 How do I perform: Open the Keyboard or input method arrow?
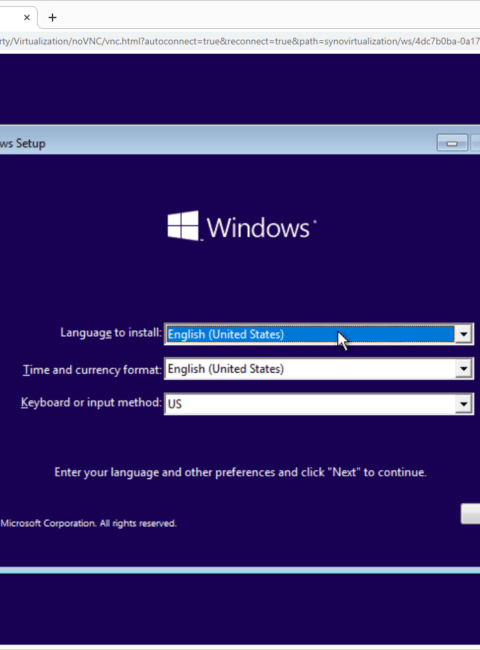[x=463, y=404]
